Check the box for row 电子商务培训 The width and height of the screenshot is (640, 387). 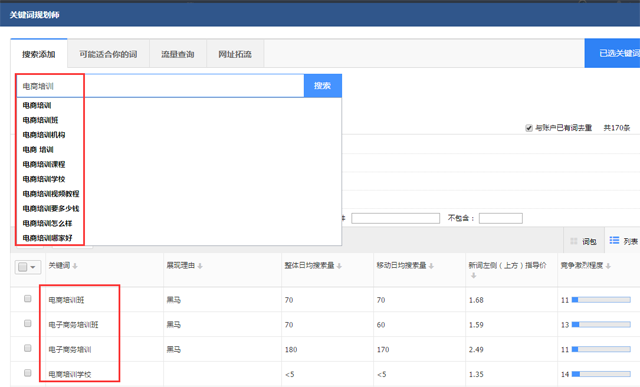[x=28, y=348]
